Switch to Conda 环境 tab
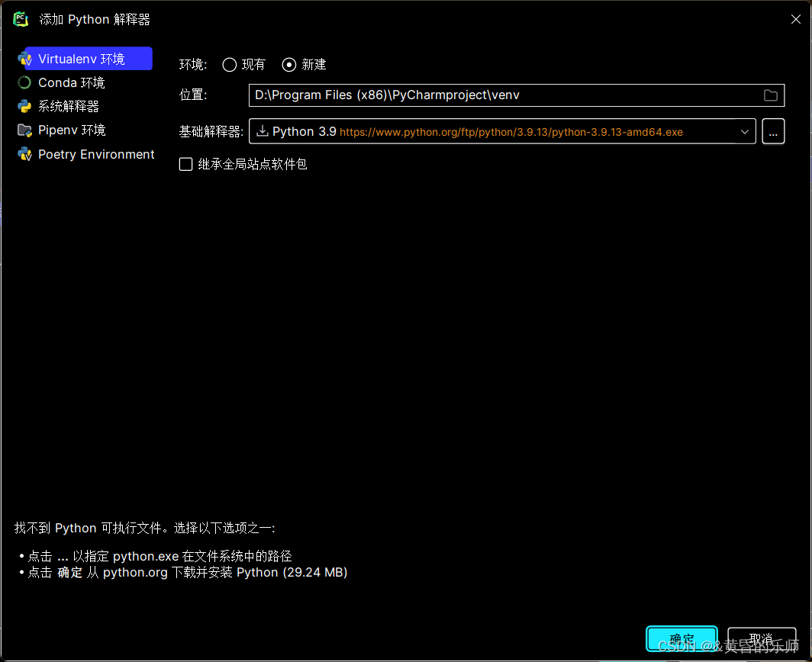The height and width of the screenshot is (662, 812). coord(70,82)
